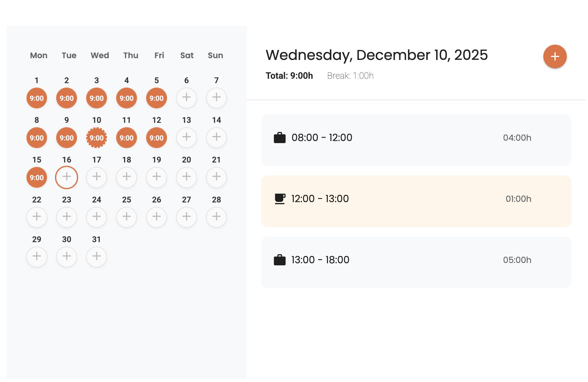Add time on Saturday the 6th
This screenshot has height=382, width=588.
(186, 98)
